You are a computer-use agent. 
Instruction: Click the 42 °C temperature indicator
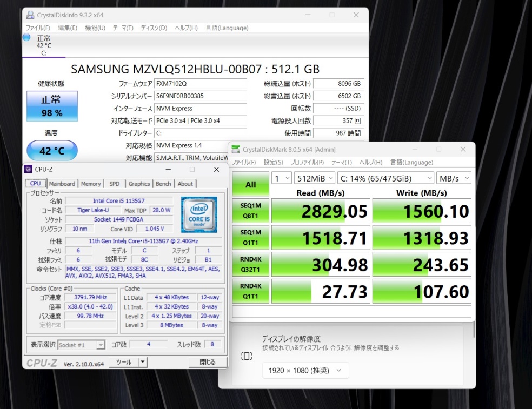52,151
